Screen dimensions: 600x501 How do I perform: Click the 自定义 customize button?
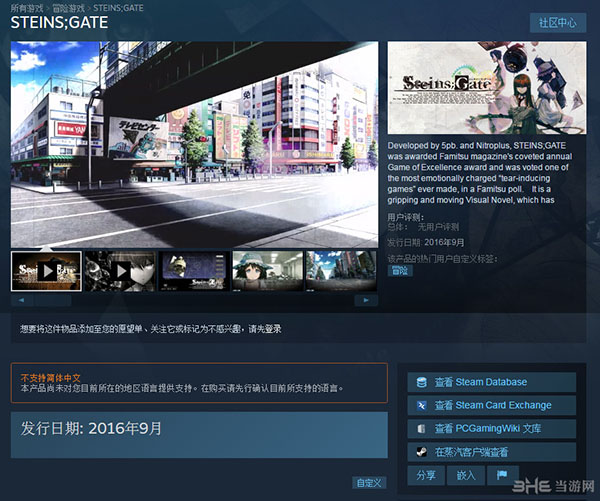tap(369, 483)
